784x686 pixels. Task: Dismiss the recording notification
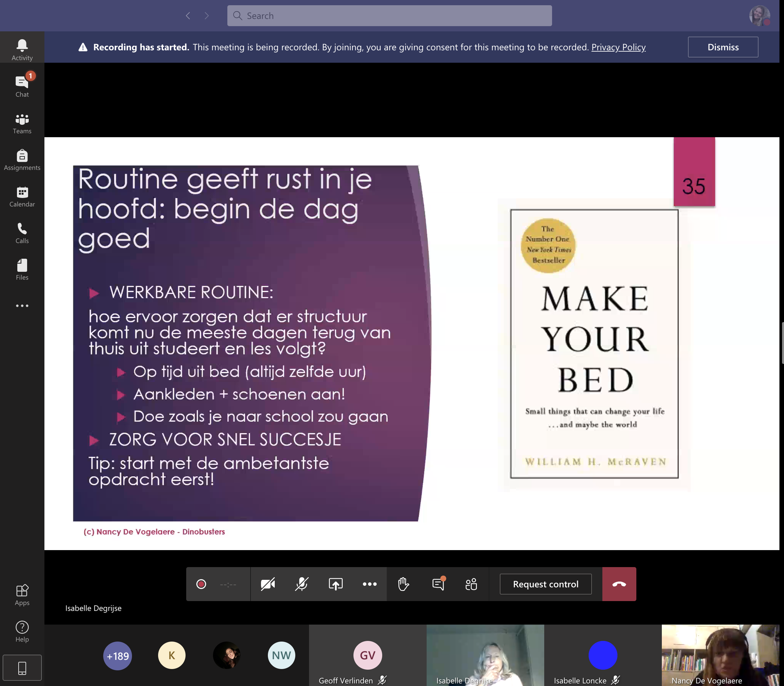(x=722, y=47)
